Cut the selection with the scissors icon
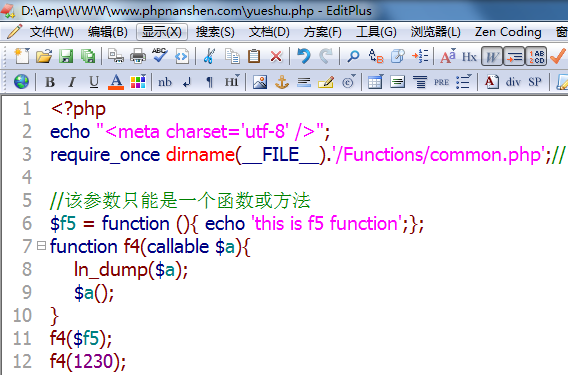This screenshot has width=568, height=375. pyautogui.click(x=209, y=56)
